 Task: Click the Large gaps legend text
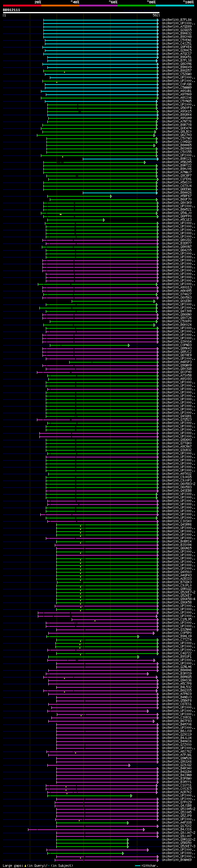click(13, 865)
